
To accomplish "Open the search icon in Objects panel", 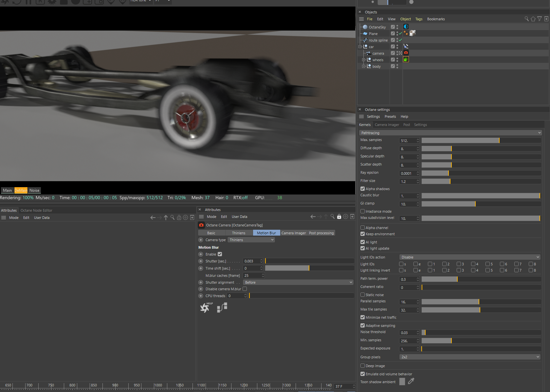I will tap(526, 19).
